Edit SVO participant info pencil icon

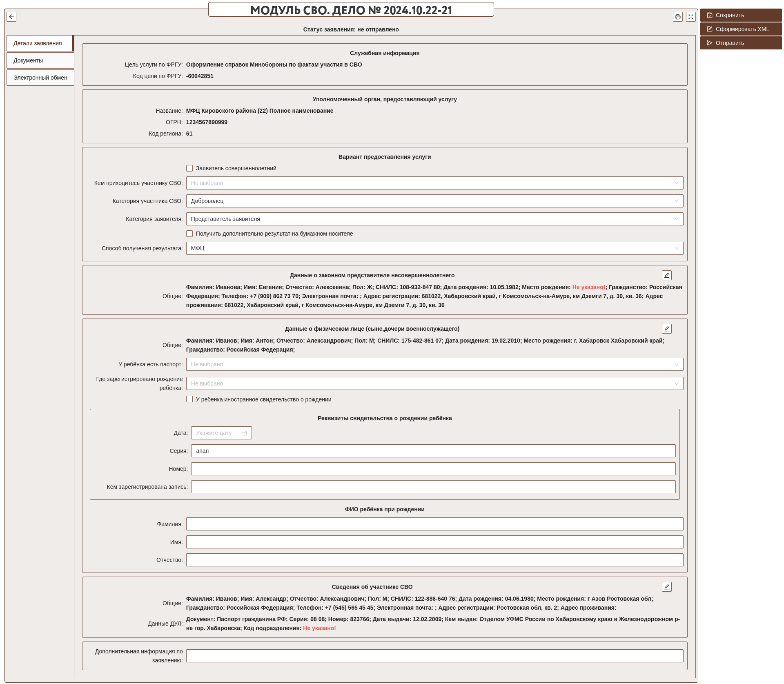click(x=667, y=587)
